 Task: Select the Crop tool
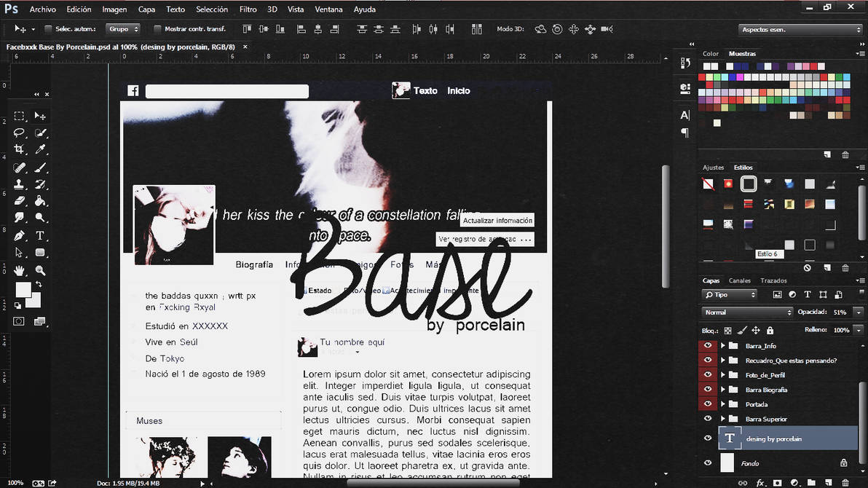20,149
